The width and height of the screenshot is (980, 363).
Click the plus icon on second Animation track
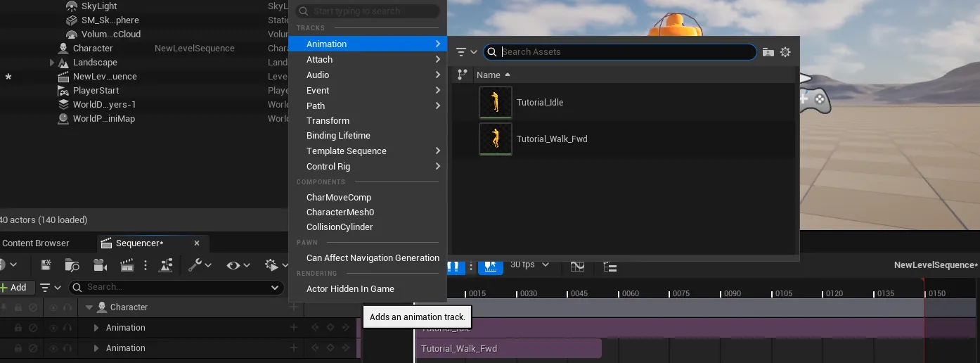294,348
